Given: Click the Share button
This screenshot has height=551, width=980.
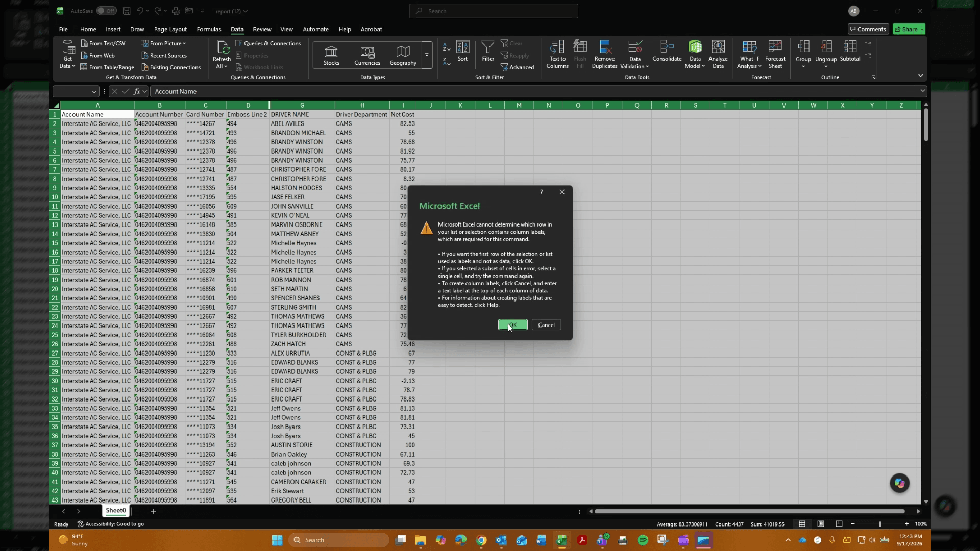Looking at the screenshot, I should click(909, 29).
